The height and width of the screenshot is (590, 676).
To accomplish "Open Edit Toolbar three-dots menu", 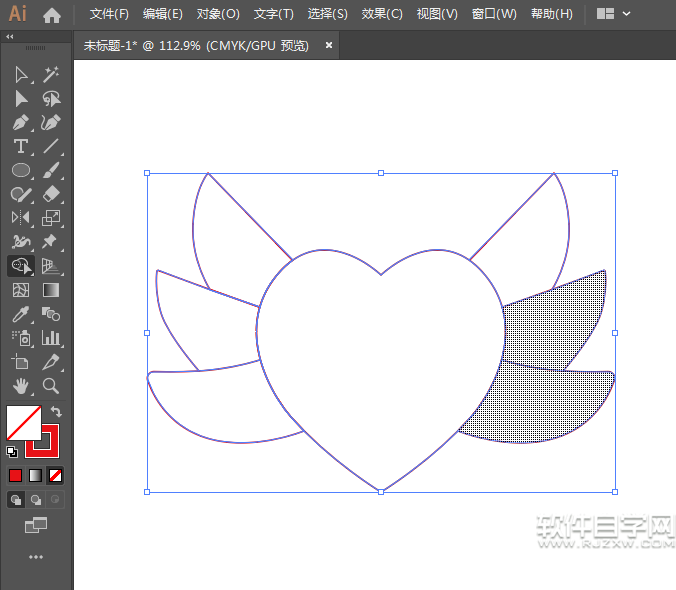I will point(36,556).
